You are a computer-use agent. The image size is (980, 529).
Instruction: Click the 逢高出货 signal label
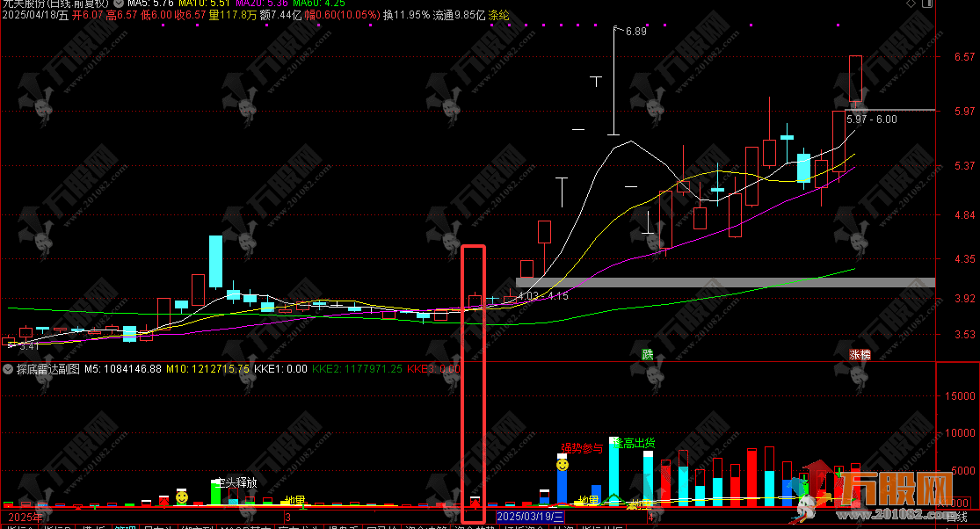(x=634, y=443)
